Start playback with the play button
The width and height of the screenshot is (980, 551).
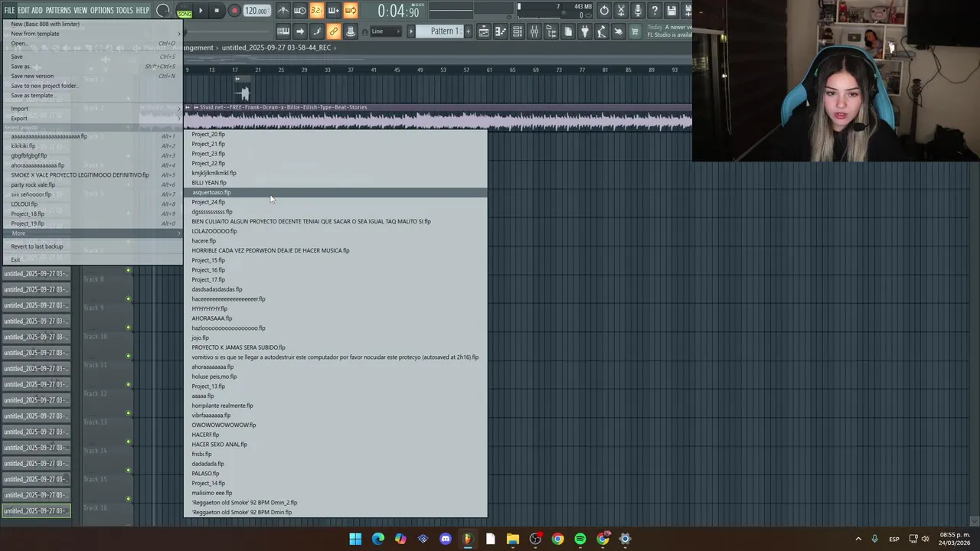click(201, 11)
